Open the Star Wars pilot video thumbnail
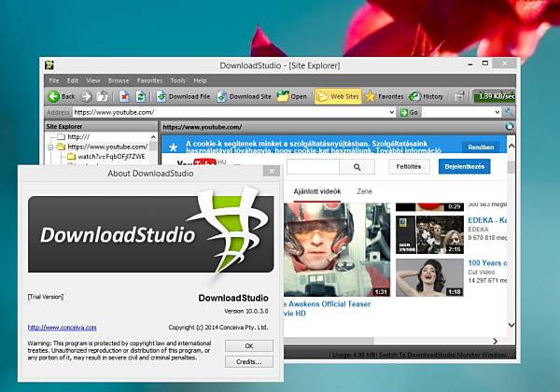Screen dimensions: 560x392 [337, 249]
